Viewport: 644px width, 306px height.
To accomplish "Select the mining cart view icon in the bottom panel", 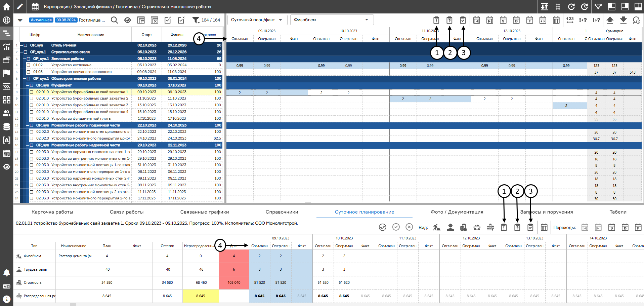I will pos(477,228).
